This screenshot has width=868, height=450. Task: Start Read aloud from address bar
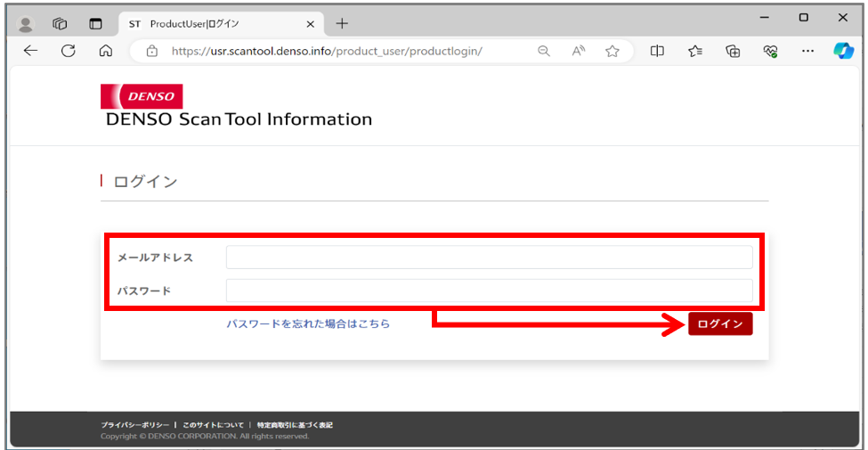(x=579, y=51)
